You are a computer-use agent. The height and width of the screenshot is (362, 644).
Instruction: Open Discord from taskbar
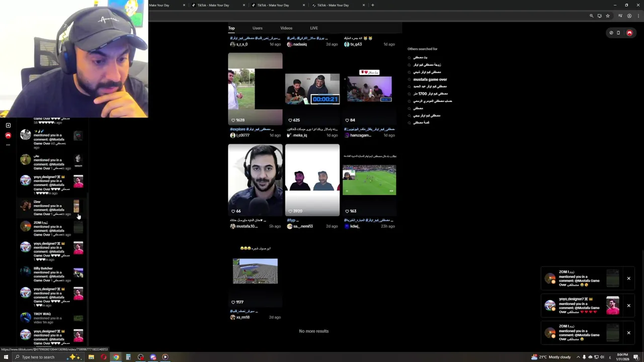pyautogui.click(x=153, y=357)
